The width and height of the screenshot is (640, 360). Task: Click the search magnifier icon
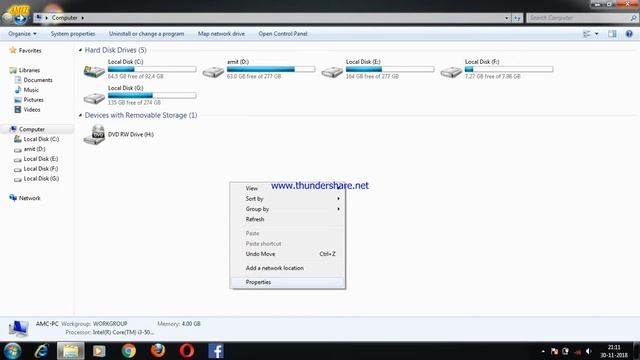coord(633,18)
